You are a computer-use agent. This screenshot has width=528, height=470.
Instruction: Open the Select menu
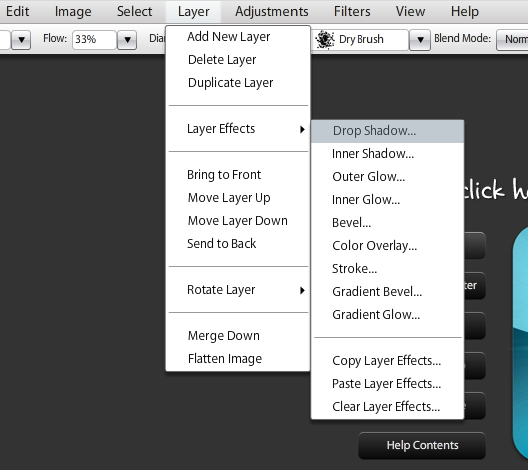pos(134,11)
